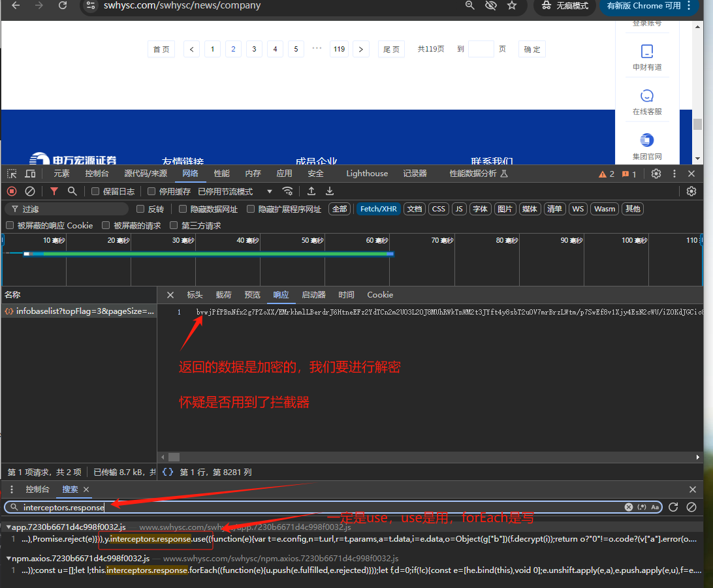Open the 载荷 request tab
The height and width of the screenshot is (588, 713).
tap(223, 295)
